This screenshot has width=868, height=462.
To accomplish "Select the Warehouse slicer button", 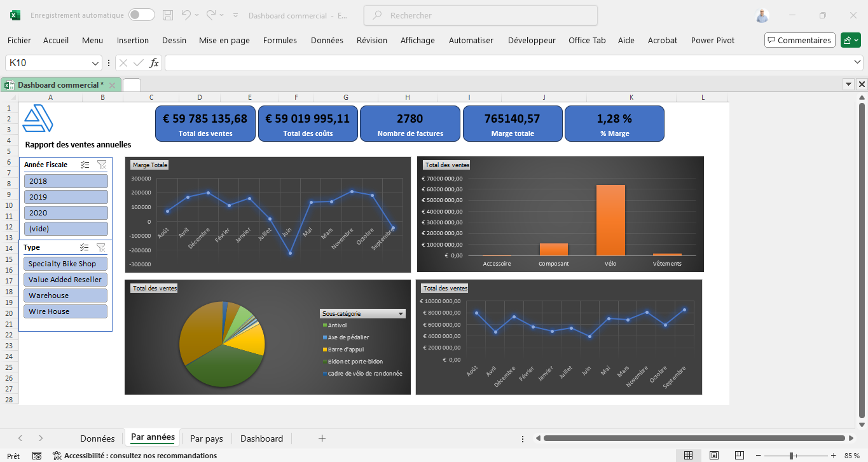I will click(65, 296).
